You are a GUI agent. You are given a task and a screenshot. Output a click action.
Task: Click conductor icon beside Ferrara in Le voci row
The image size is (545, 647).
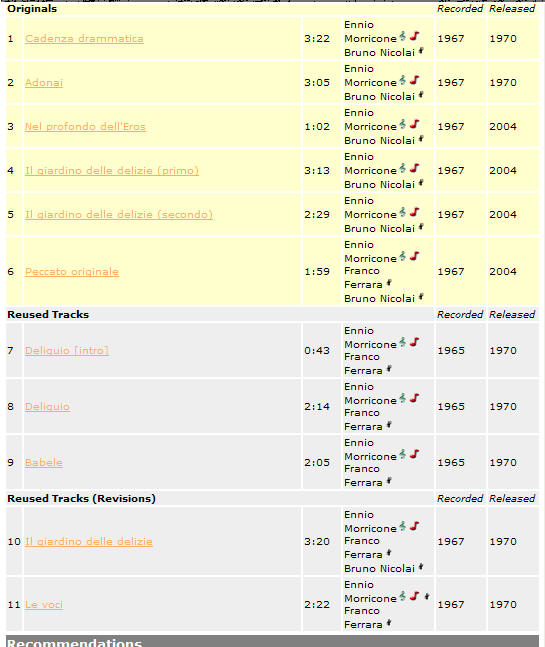coord(389,623)
